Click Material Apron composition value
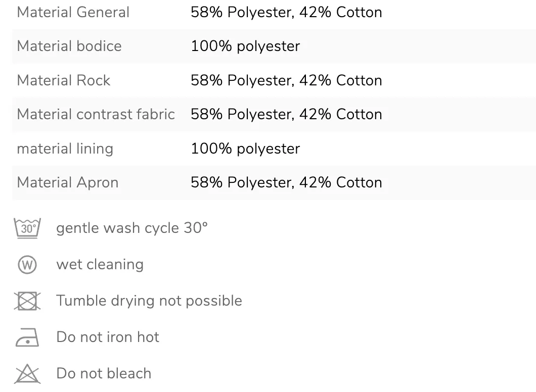 [287, 183]
